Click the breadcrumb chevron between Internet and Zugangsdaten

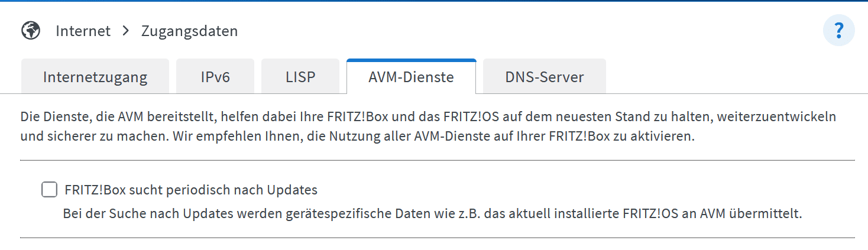[x=125, y=31]
